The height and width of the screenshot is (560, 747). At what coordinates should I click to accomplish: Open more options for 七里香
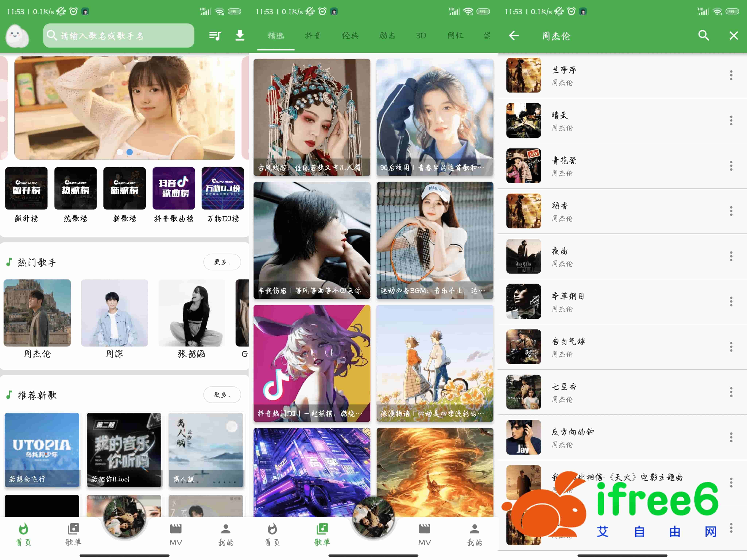[x=731, y=392]
